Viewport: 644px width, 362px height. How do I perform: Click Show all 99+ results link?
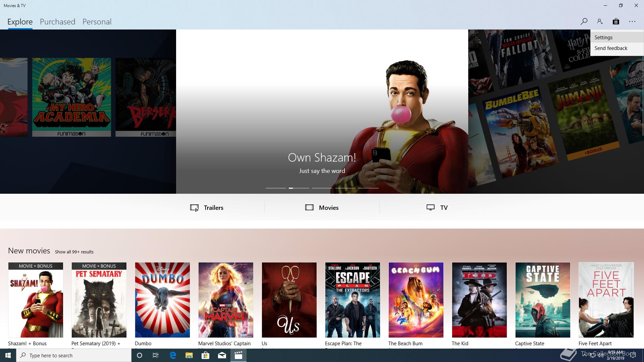pos(74,252)
